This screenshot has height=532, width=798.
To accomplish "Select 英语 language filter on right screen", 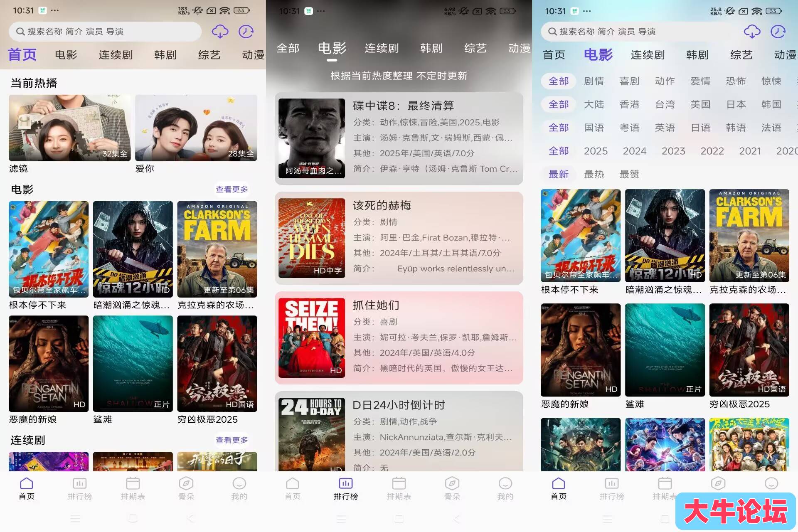I will [665, 128].
